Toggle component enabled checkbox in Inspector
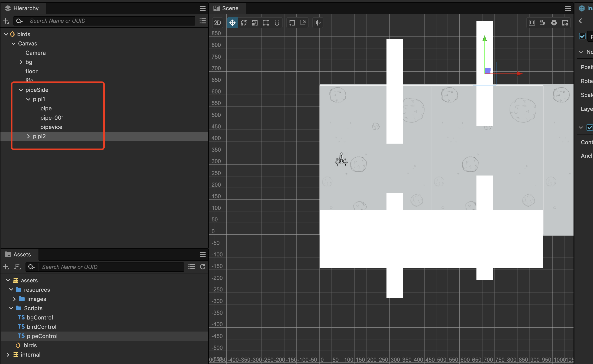 (x=589, y=127)
